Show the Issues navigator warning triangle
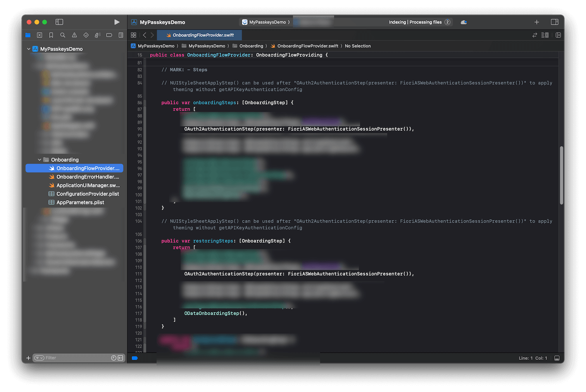Screen dimensions: 586x392 click(74, 35)
